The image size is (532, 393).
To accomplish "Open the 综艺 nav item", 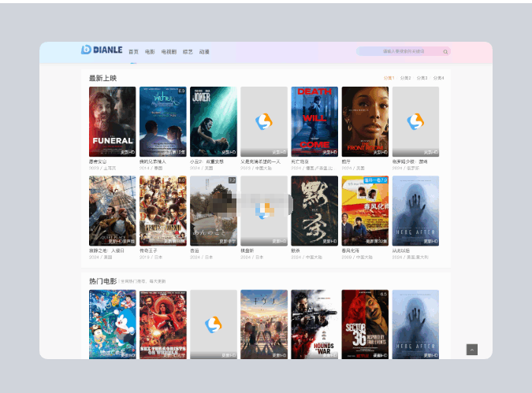I will tap(188, 52).
